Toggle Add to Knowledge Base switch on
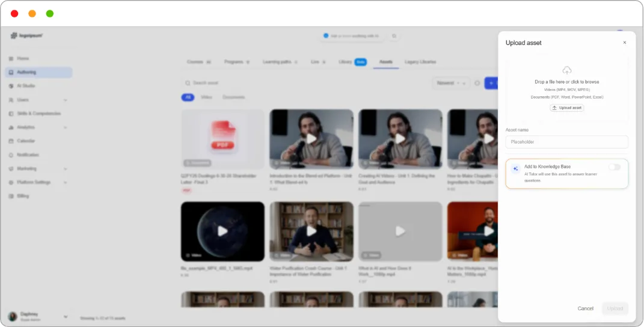Viewport: 644px width, 327px height. [615, 167]
